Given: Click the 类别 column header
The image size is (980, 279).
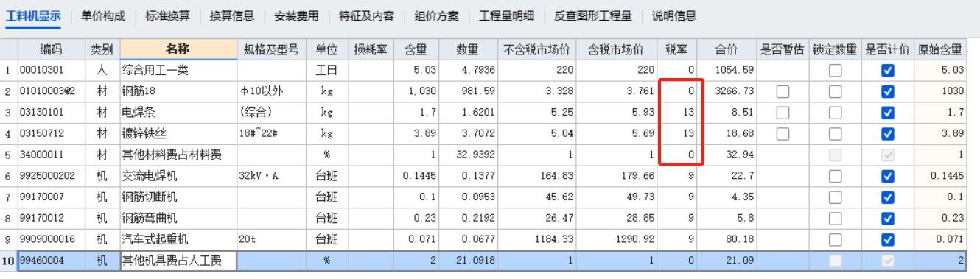Looking at the screenshot, I should pyautogui.click(x=102, y=49).
